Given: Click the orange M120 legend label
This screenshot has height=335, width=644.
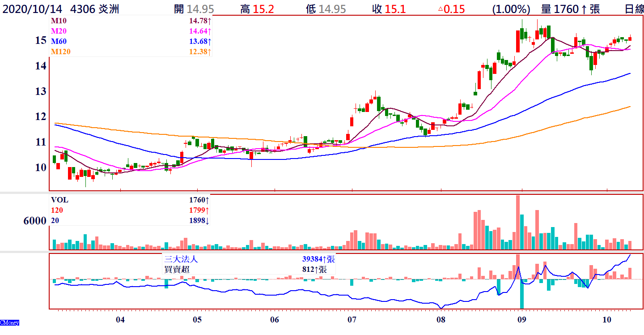Looking at the screenshot, I should 60,52.
